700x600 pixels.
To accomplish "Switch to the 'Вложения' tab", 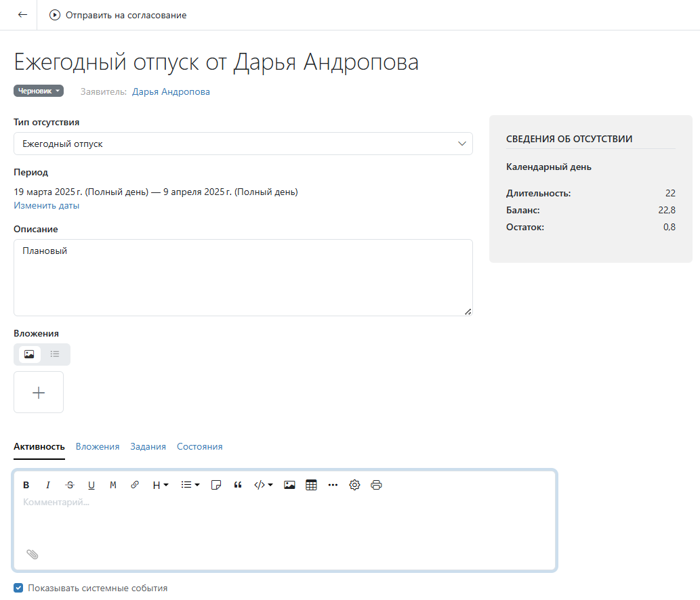I will pyautogui.click(x=98, y=446).
